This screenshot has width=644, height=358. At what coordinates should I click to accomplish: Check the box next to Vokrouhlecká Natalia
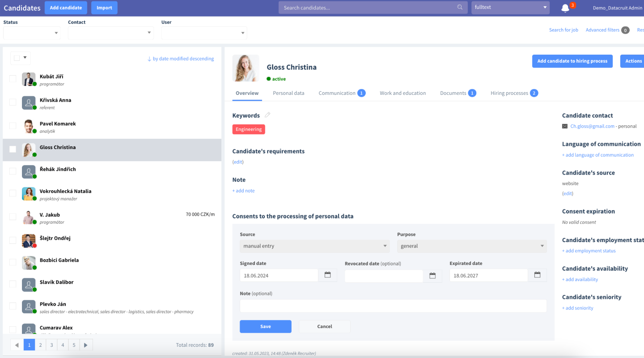tap(13, 193)
